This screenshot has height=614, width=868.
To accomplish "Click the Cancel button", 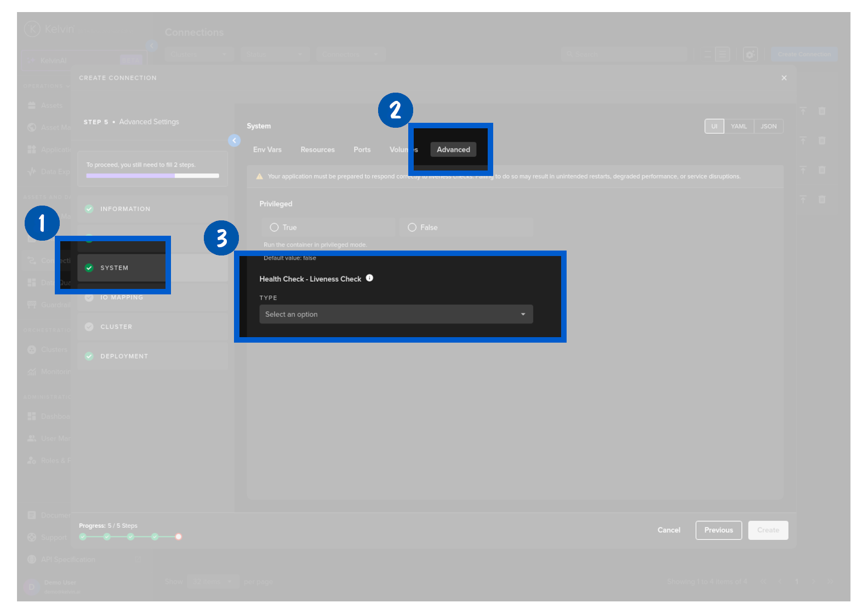I will coord(669,530).
